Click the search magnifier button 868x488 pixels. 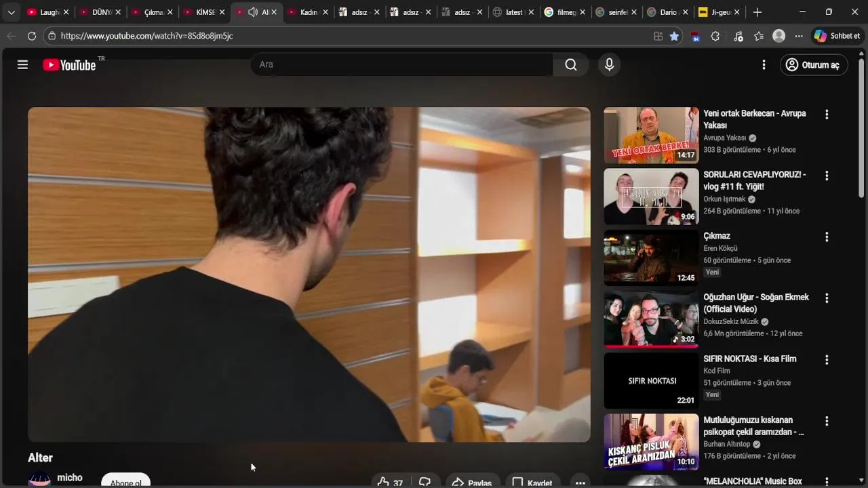[x=571, y=64]
